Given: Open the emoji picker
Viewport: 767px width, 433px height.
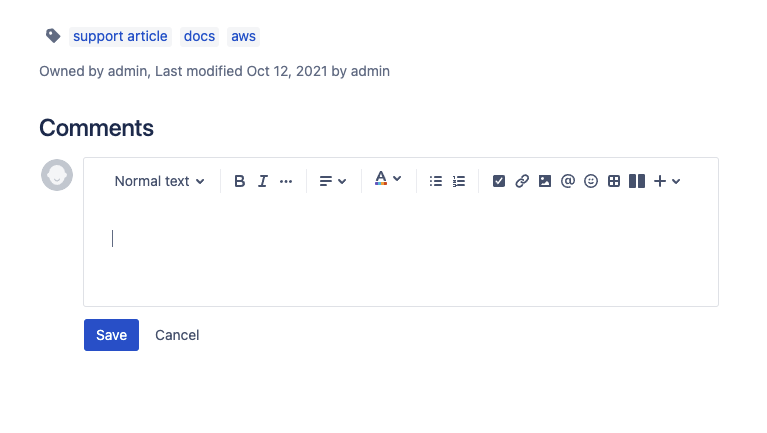Looking at the screenshot, I should (591, 181).
